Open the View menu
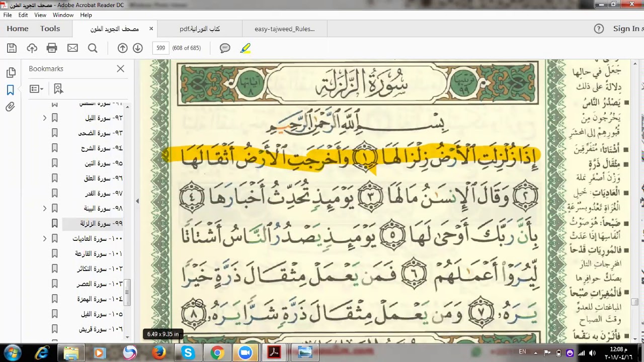The image size is (644, 362). coord(40,15)
